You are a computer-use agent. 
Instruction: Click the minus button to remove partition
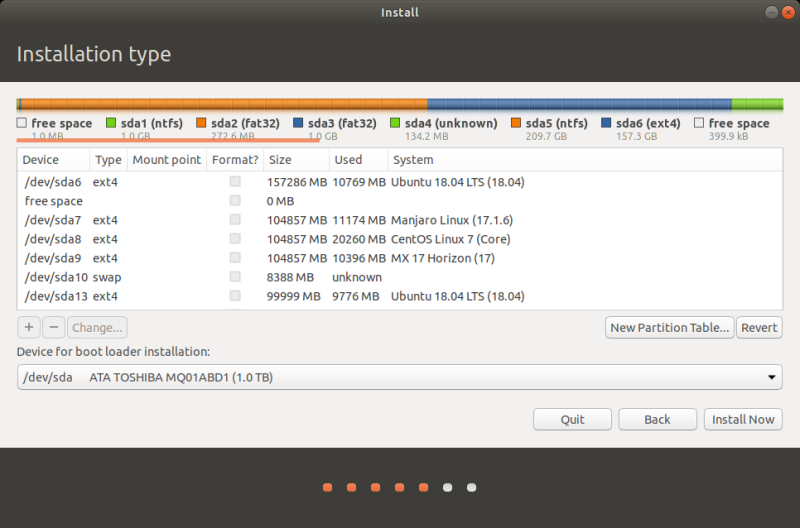point(54,327)
